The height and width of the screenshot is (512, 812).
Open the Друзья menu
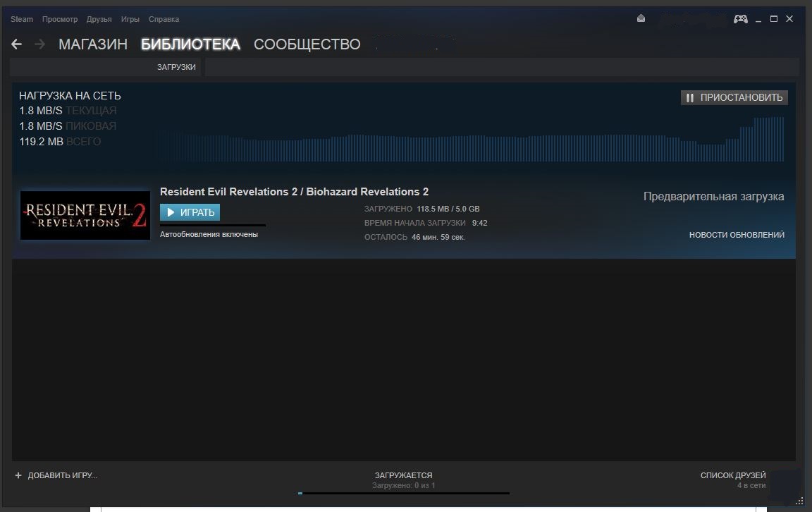(x=99, y=19)
